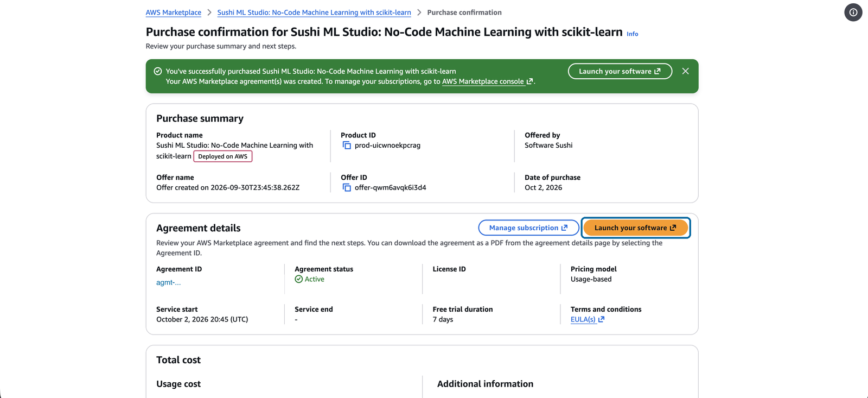This screenshot has width=868, height=398.
Task: Click the Deployed on AWS badge
Action: point(223,156)
